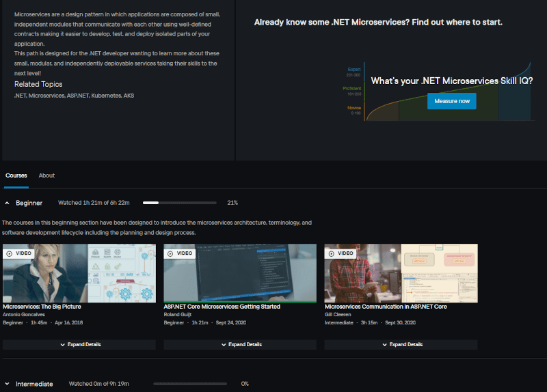
Task: Open ASP.NET Core Microservices: Getting Started thumbnail
Action: (x=240, y=273)
